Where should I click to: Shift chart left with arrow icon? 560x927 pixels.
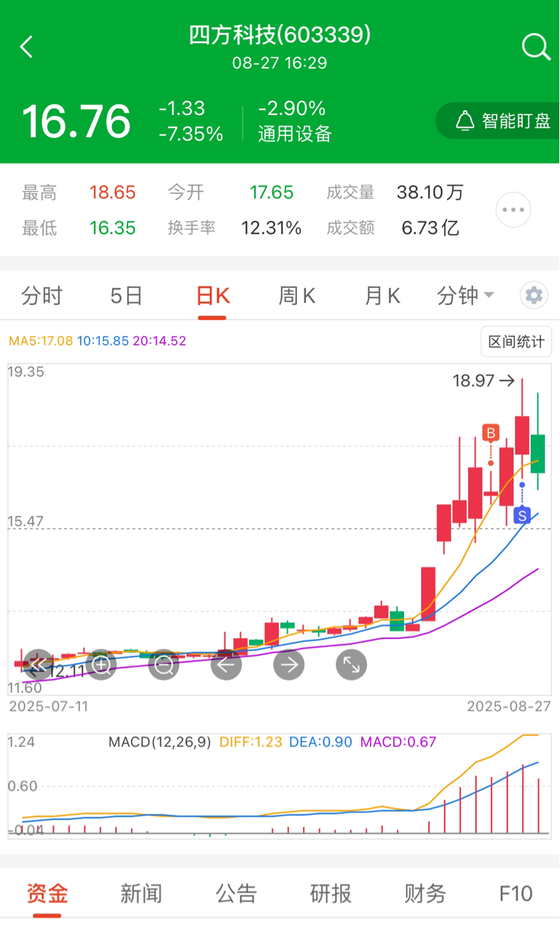[226, 665]
